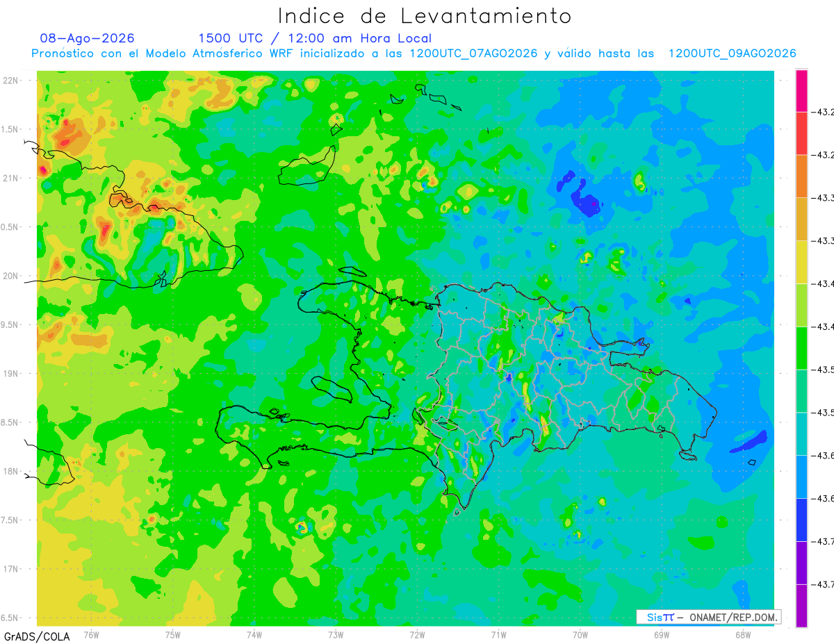Click the deep blue color bar swatch
Screen dimensions: 834x644
(x=801, y=520)
